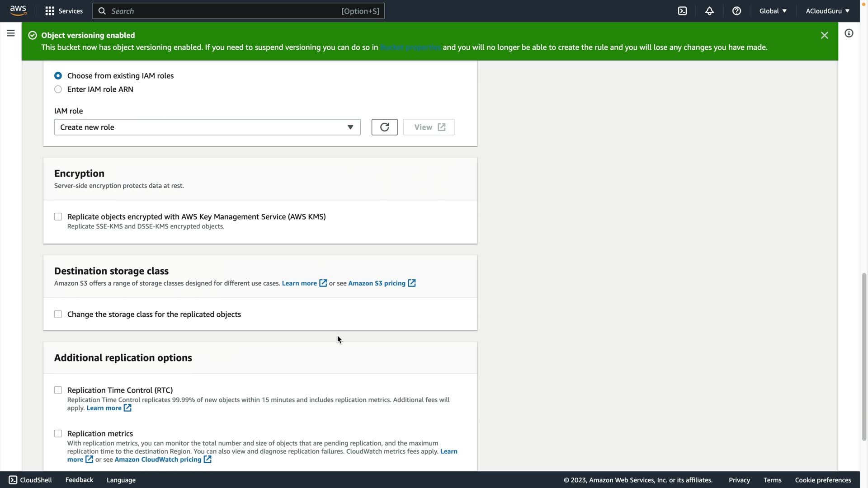This screenshot has width=868, height=488.
Task: Check Change the storage class option
Action: pyautogui.click(x=58, y=314)
